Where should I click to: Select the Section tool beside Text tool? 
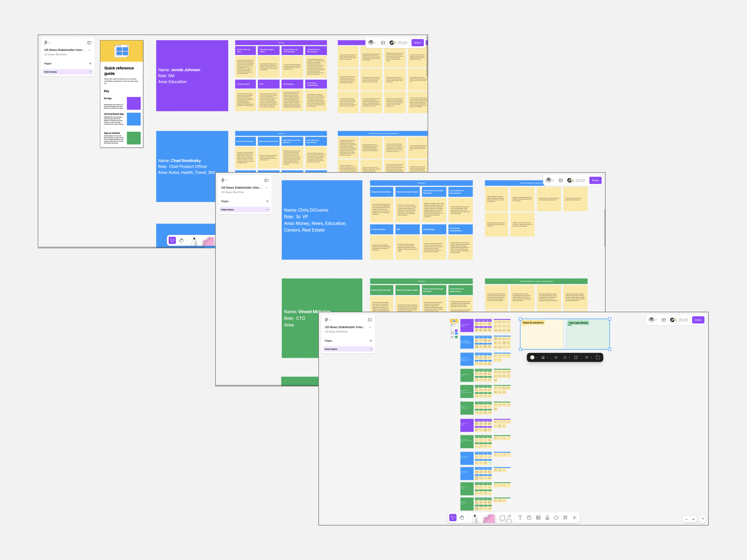point(529,518)
